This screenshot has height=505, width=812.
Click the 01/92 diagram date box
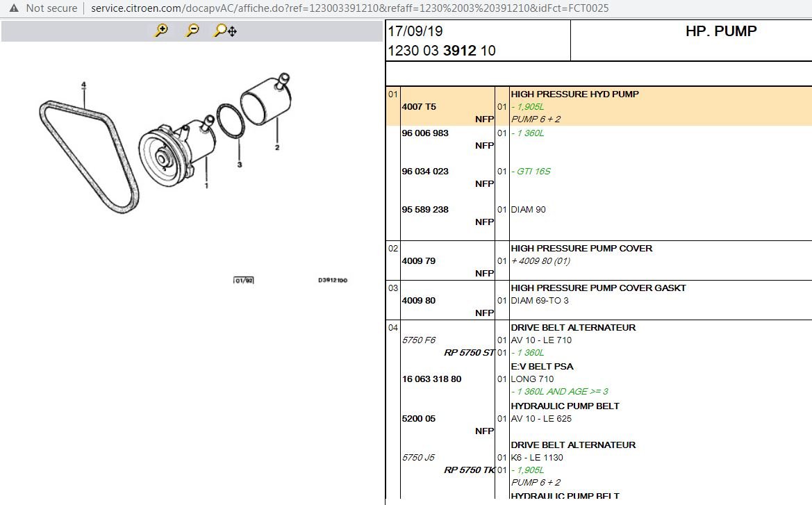(244, 280)
